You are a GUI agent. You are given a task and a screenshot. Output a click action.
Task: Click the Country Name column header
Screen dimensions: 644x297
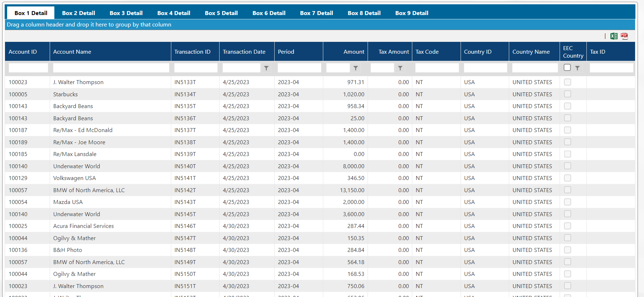coord(531,52)
